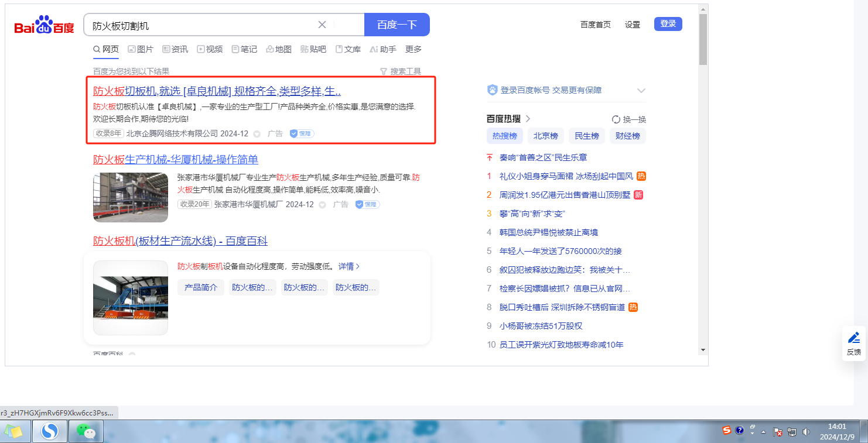Switch to the 文库 tab
Viewport: 868px width, 443px height.
pyautogui.click(x=348, y=49)
